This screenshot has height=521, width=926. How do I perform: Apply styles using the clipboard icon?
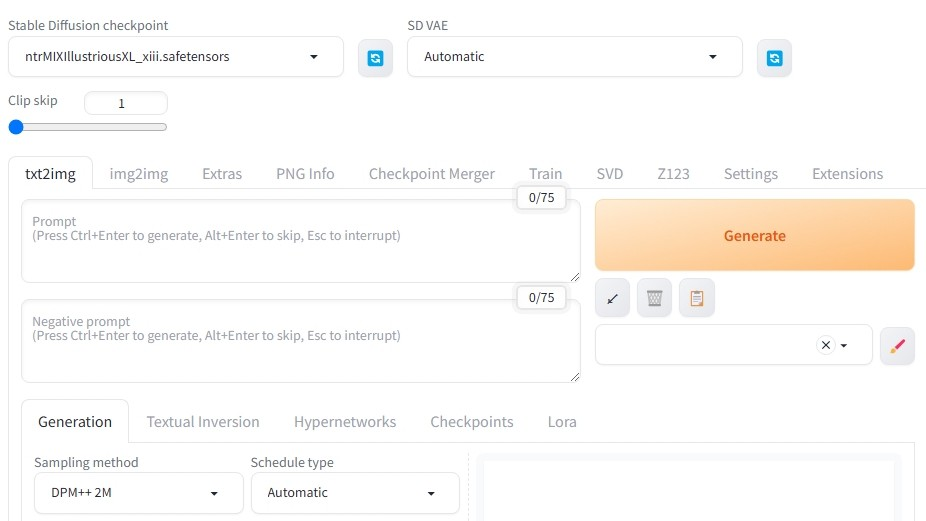click(x=697, y=298)
